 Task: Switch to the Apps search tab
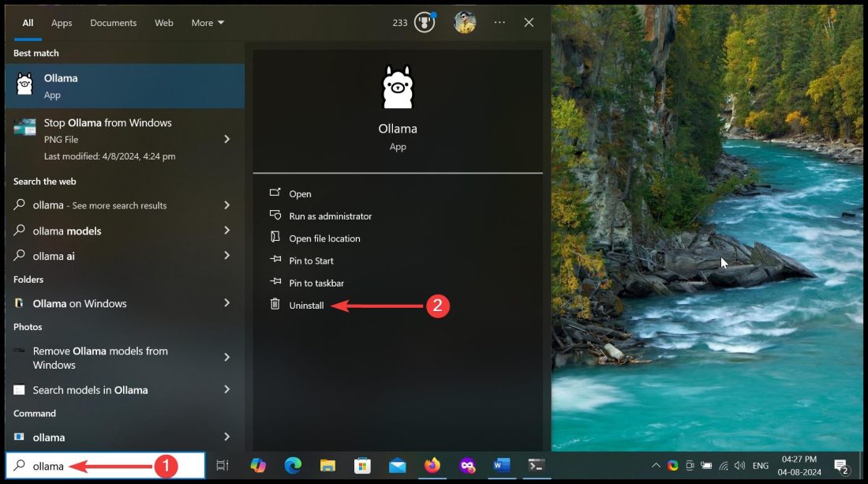pyautogui.click(x=62, y=23)
